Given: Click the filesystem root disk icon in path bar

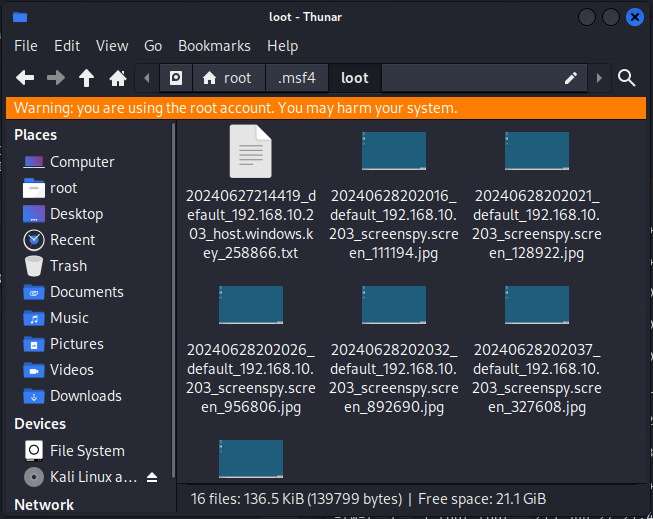Looking at the screenshot, I should tap(176, 78).
